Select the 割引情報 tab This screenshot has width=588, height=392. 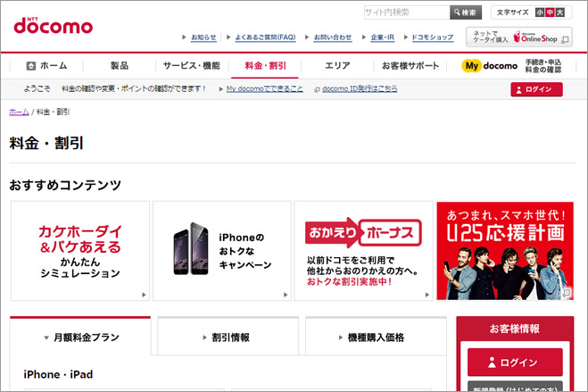click(228, 338)
